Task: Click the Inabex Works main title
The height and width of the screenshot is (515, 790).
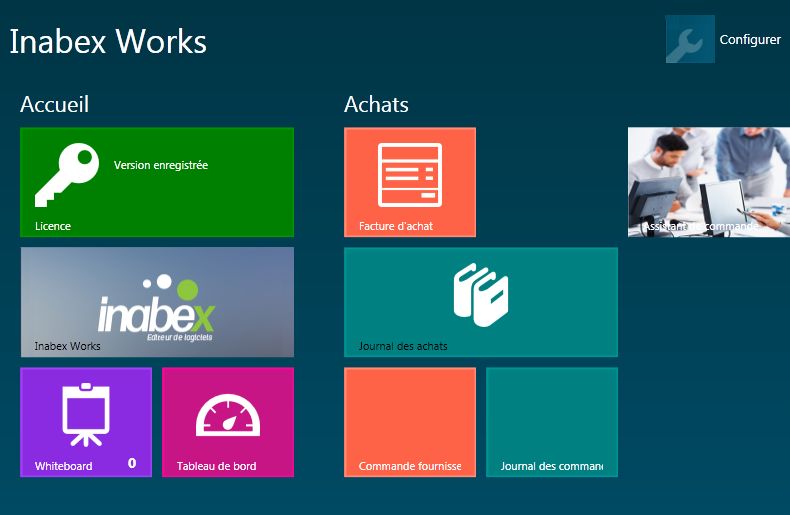Action: coord(108,42)
